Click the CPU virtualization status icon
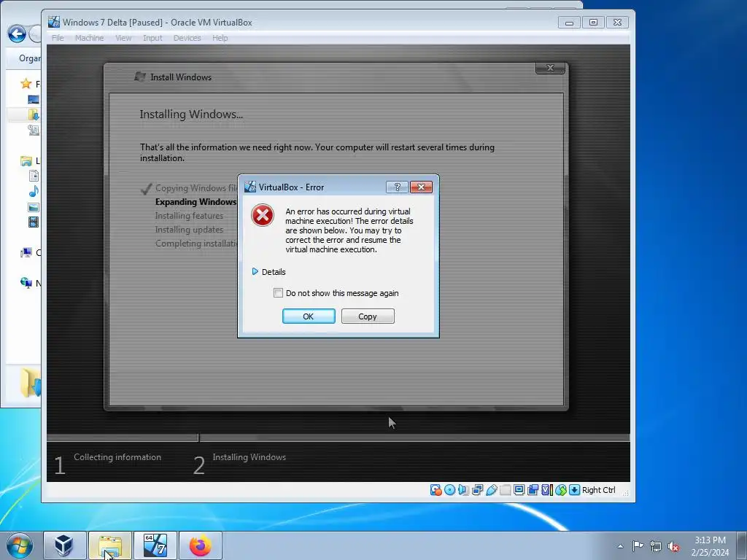 (547, 490)
